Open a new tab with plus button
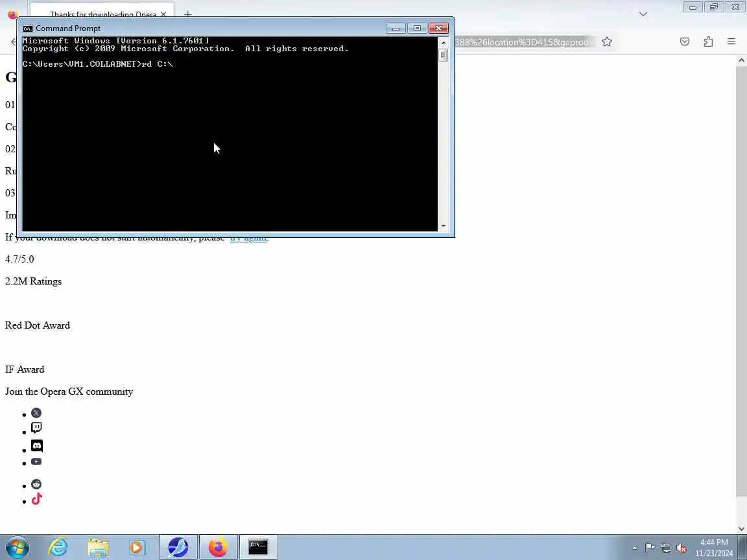 click(187, 14)
